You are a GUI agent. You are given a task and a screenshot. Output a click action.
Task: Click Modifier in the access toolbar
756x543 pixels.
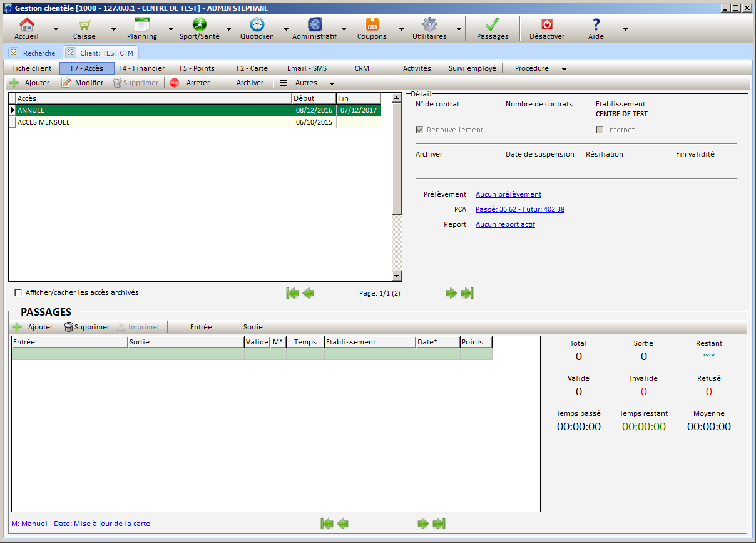click(83, 83)
